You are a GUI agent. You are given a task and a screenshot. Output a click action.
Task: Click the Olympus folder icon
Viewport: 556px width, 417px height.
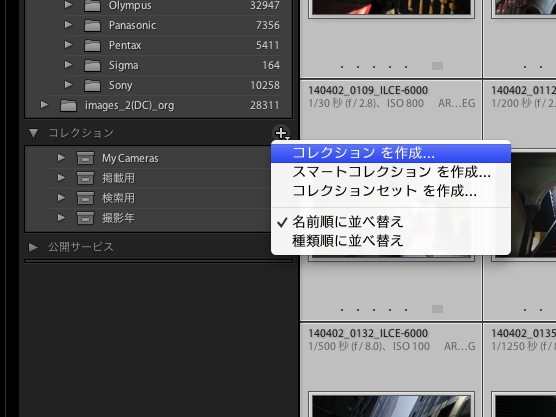point(92,6)
